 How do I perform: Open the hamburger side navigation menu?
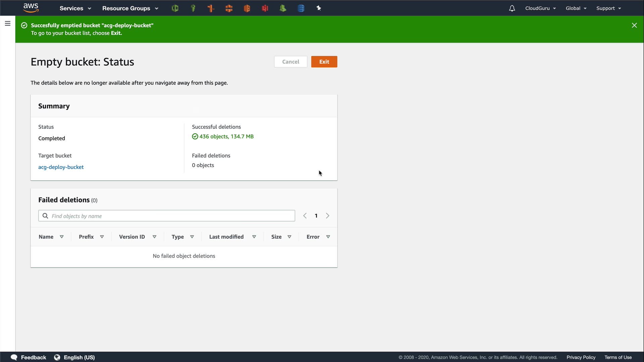[x=7, y=23]
